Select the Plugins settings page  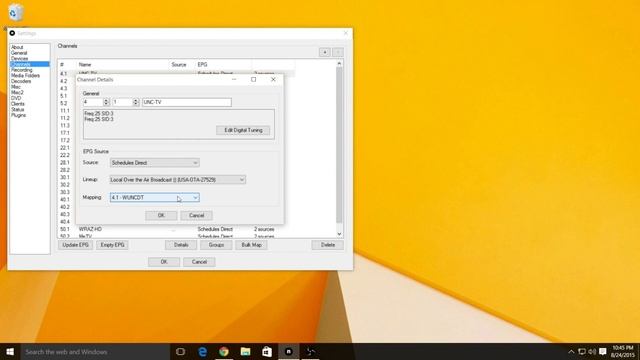point(18,116)
